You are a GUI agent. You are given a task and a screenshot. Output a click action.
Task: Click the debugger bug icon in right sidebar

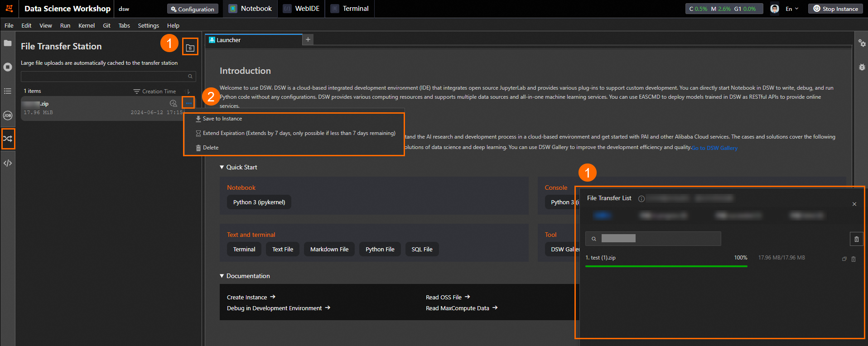pos(862,67)
